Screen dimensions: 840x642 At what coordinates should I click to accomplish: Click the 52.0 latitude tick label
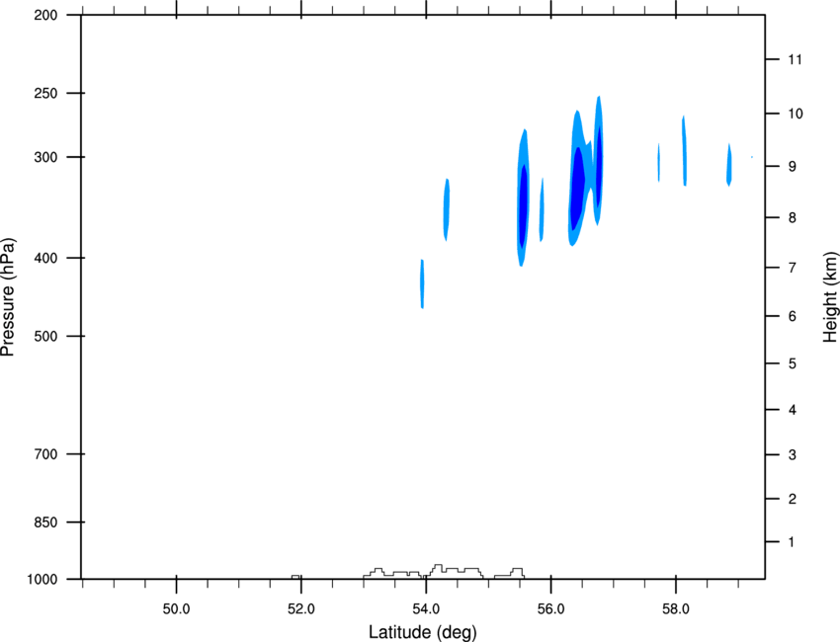(x=301, y=608)
